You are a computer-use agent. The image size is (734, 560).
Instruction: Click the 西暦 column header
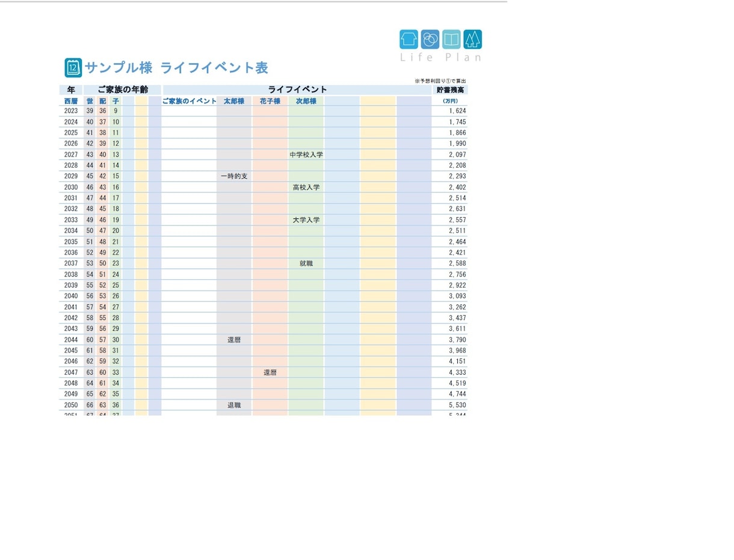coord(71,101)
